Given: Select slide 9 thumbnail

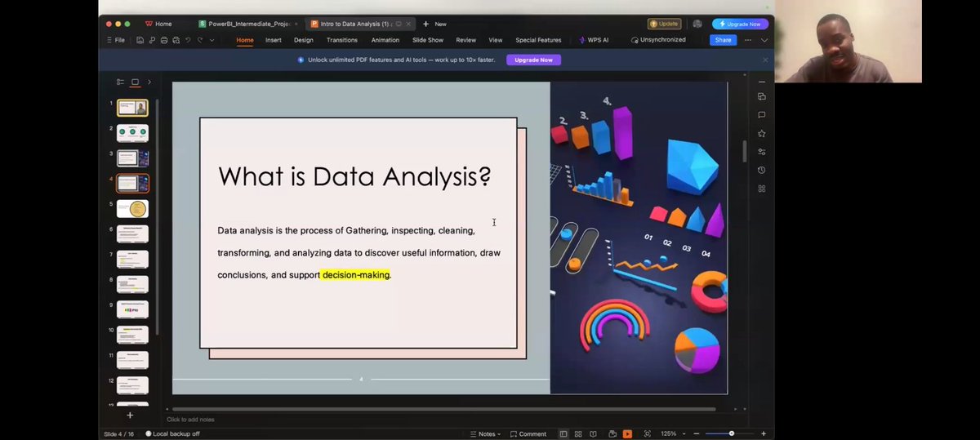Looking at the screenshot, I should (x=132, y=310).
